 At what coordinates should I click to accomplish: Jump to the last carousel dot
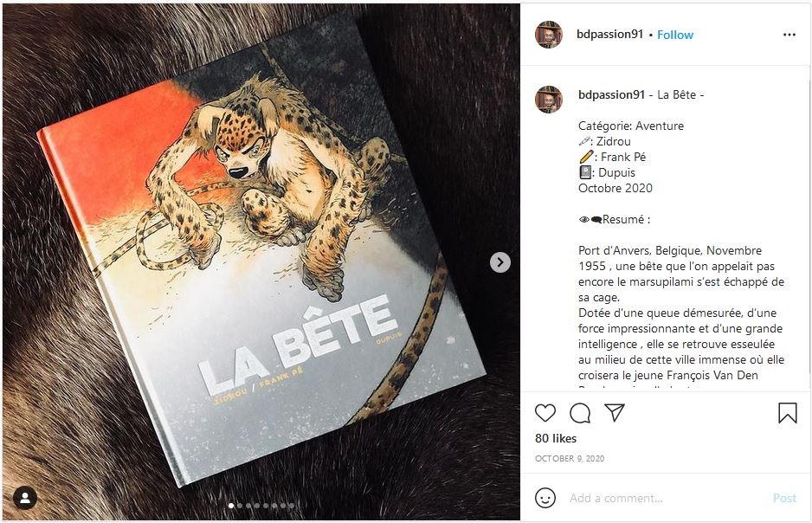pyautogui.click(x=292, y=505)
